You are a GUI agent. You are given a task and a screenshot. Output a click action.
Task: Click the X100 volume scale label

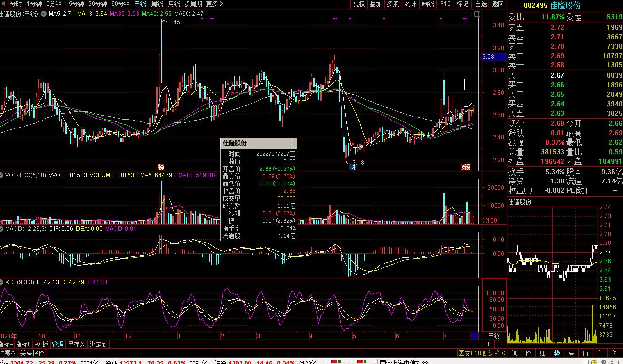point(490,221)
